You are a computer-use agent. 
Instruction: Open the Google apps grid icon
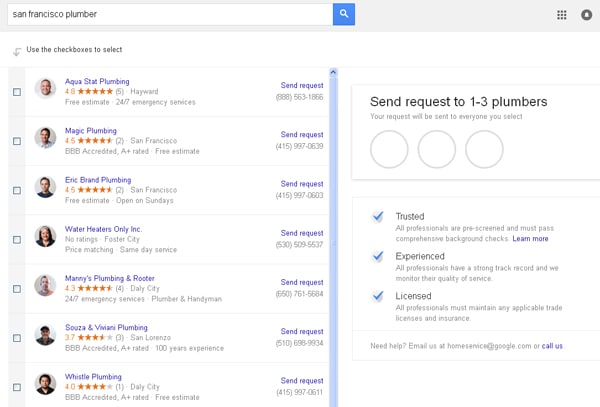[x=561, y=15]
